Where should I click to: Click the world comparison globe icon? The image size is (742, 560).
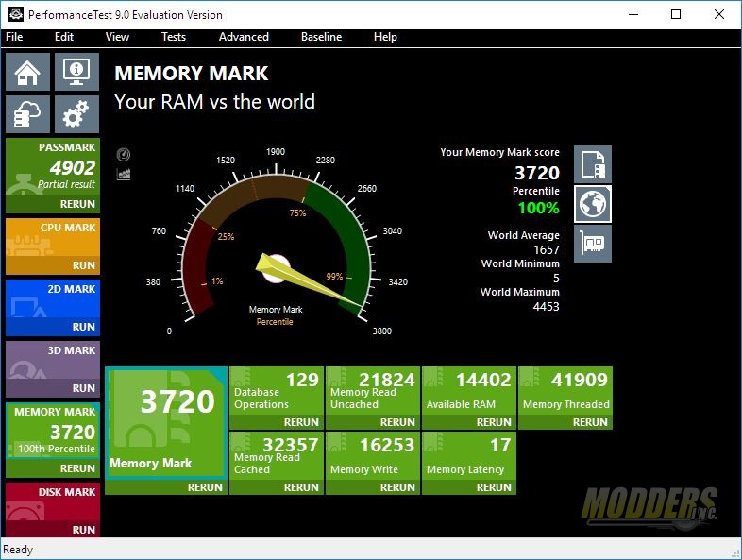pos(593,204)
